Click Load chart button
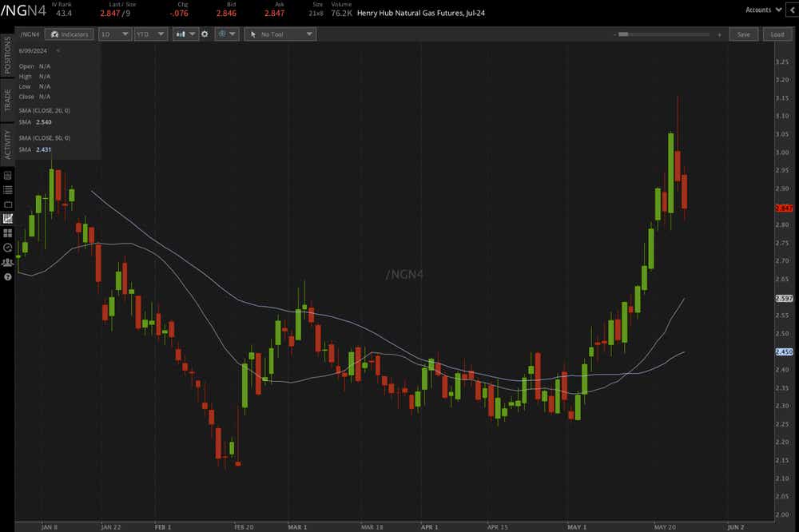 point(777,34)
